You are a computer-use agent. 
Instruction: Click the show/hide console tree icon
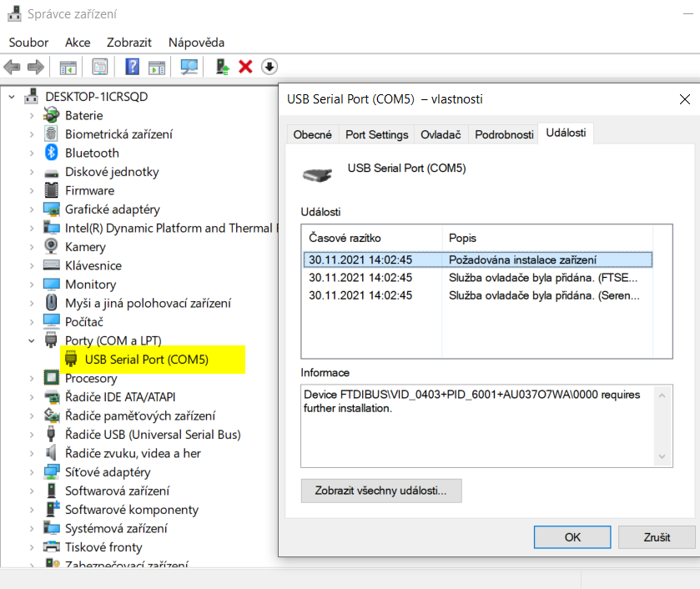[68, 67]
